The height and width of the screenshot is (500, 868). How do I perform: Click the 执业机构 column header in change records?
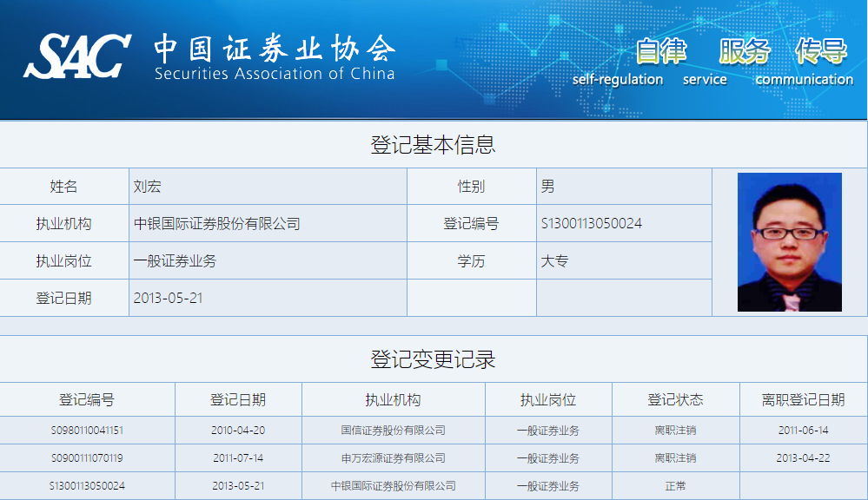[x=393, y=400]
